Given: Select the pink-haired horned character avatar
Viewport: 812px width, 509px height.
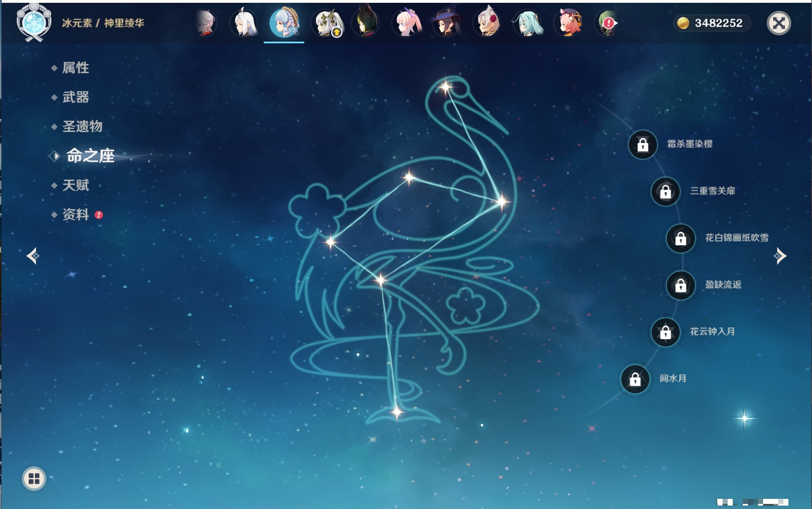Looking at the screenshot, I should tap(569, 23).
